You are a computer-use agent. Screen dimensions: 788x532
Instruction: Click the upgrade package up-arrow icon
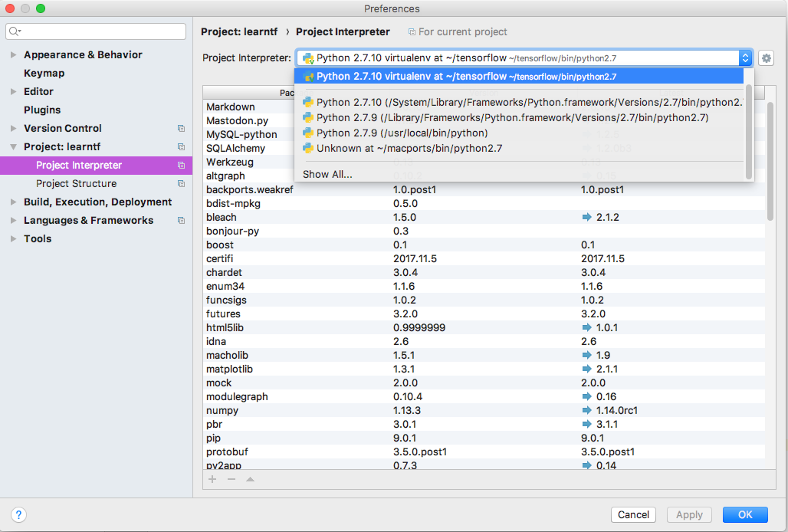[x=250, y=479]
